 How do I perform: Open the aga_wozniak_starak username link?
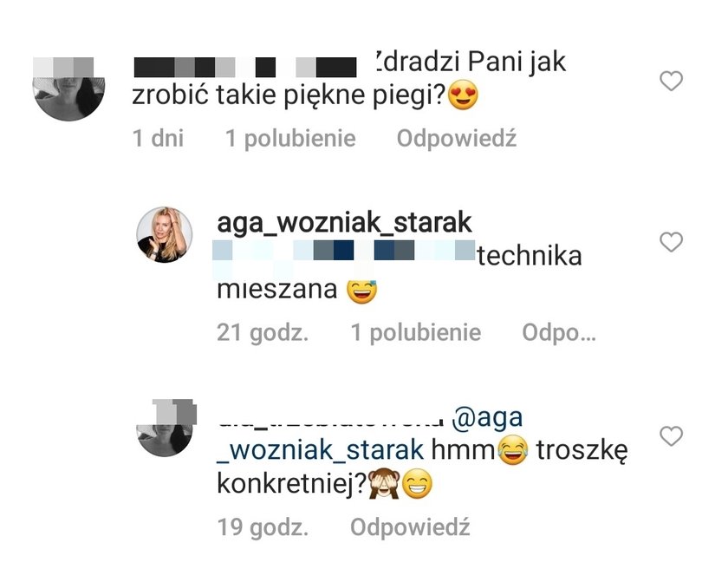[344, 223]
